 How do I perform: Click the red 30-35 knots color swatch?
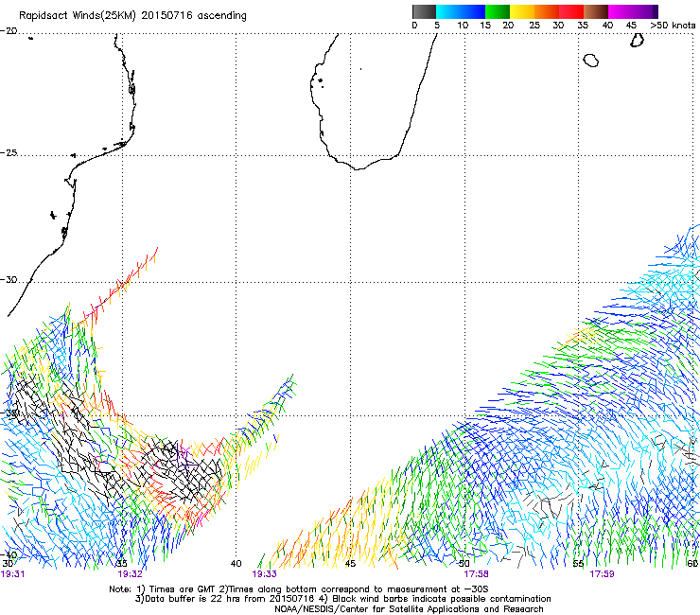(x=571, y=11)
